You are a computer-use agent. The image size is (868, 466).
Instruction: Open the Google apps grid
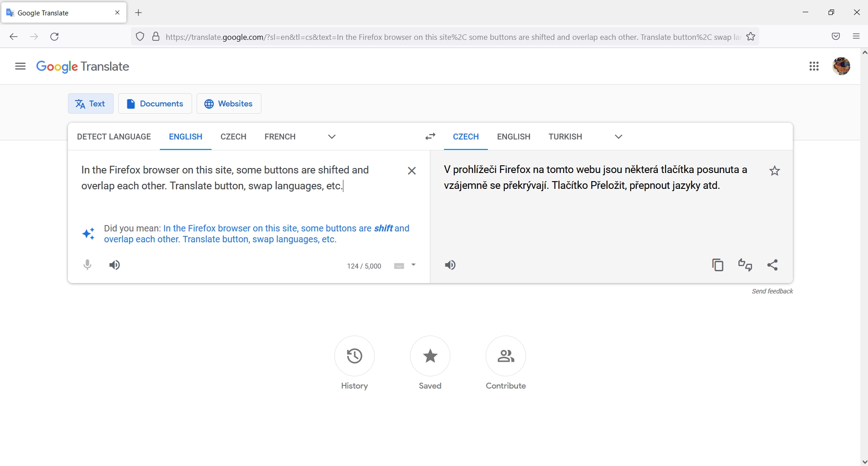tap(814, 66)
